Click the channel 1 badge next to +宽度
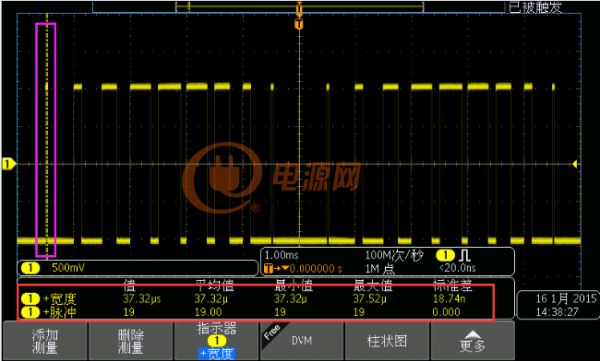Viewport: 600px width, 361px height. click(x=30, y=298)
